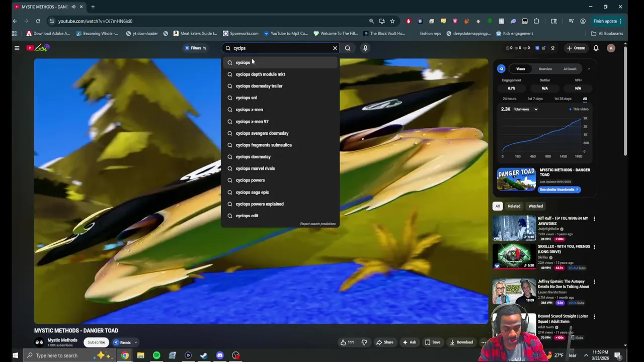This screenshot has width=644, height=362.
Task: Open the options menu for the Skrillex video
Action: point(594,247)
